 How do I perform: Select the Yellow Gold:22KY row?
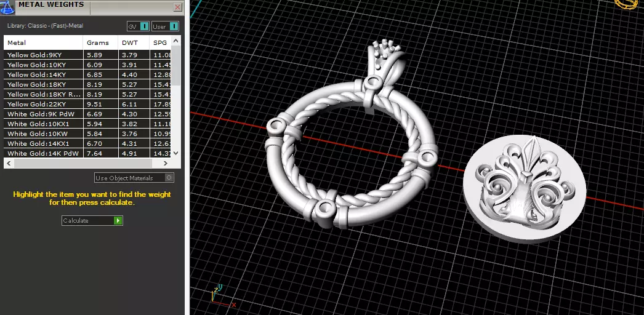[87, 104]
